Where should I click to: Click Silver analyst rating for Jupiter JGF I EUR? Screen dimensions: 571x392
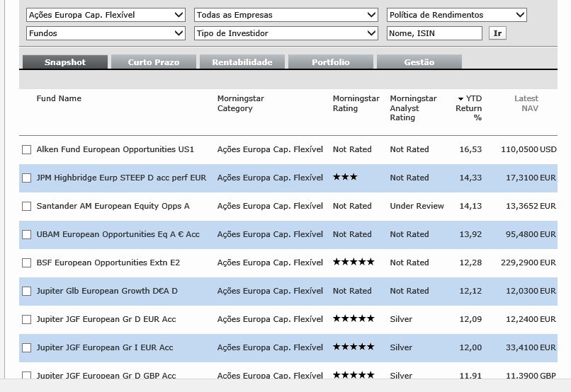pyautogui.click(x=401, y=347)
